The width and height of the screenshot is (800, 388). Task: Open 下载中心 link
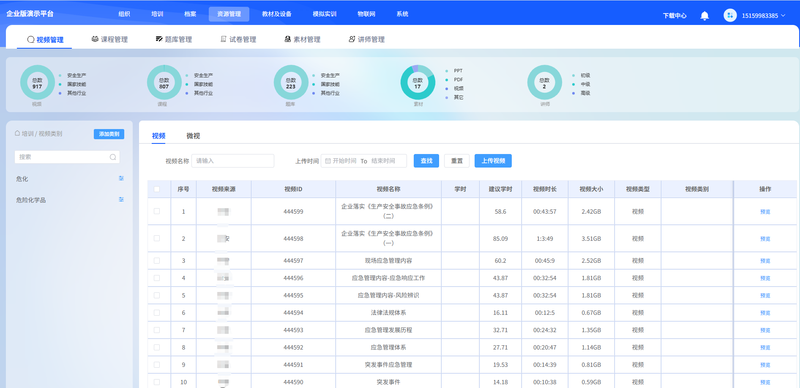(x=674, y=16)
